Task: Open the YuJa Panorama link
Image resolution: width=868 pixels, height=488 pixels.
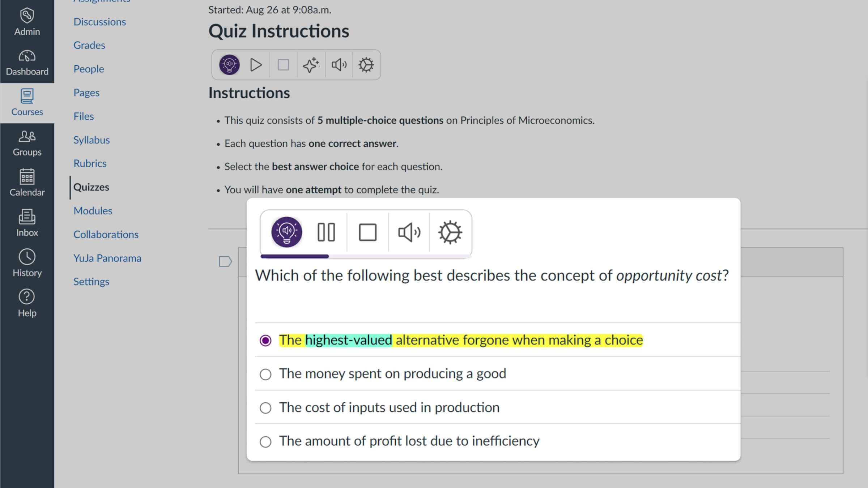Action: (107, 258)
